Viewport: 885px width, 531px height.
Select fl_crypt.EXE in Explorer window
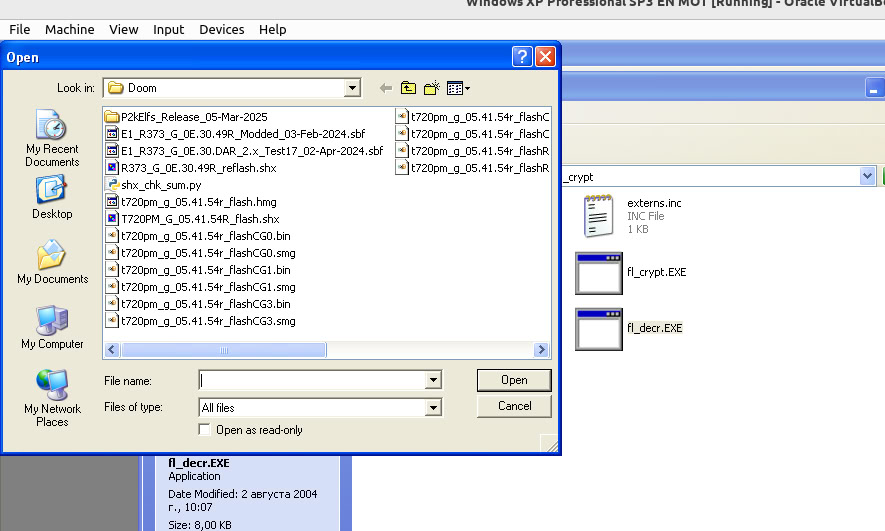(x=631, y=273)
